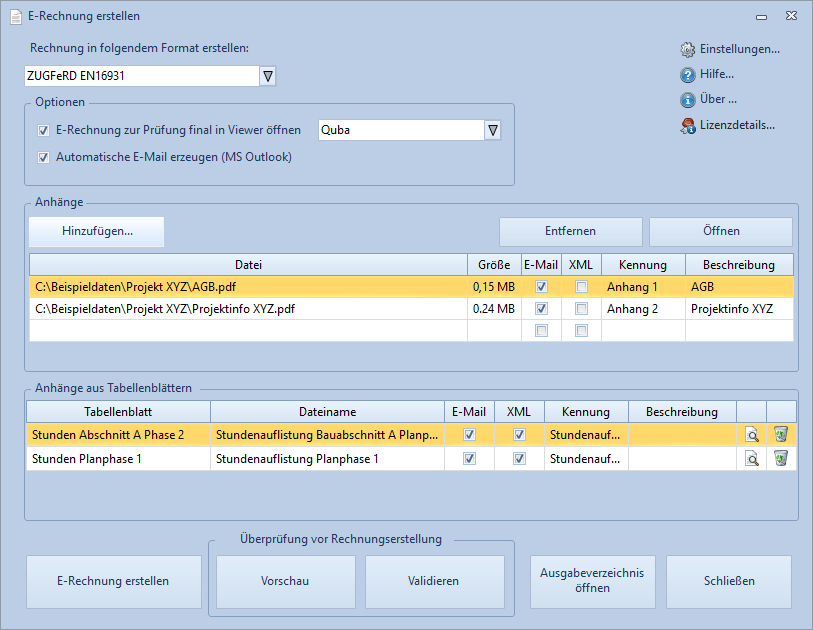Image resolution: width=813 pixels, height=630 pixels.
Task: Click the Anhang 1 Kennung cell
Action: point(643,287)
